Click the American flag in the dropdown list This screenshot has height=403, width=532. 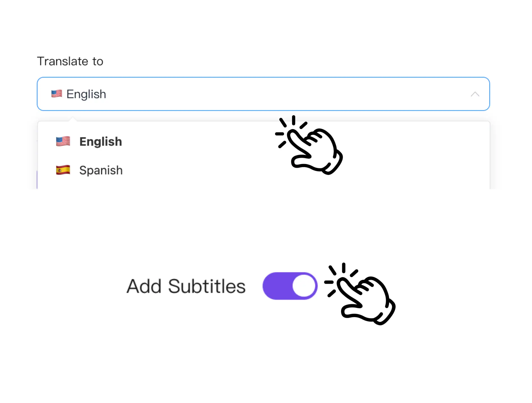coord(63,141)
